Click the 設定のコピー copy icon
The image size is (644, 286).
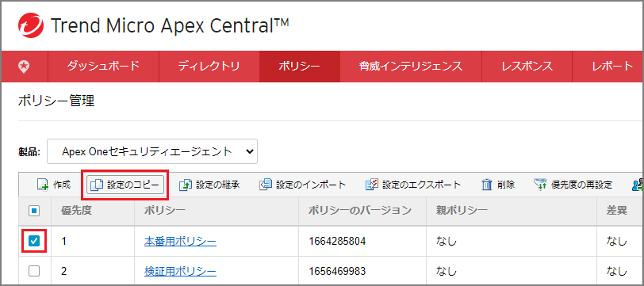tap(96, 185)
